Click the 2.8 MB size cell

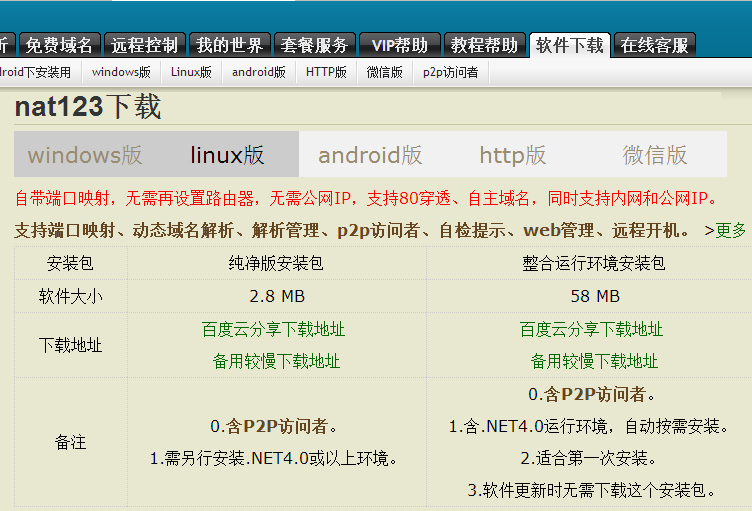[277, 296]
